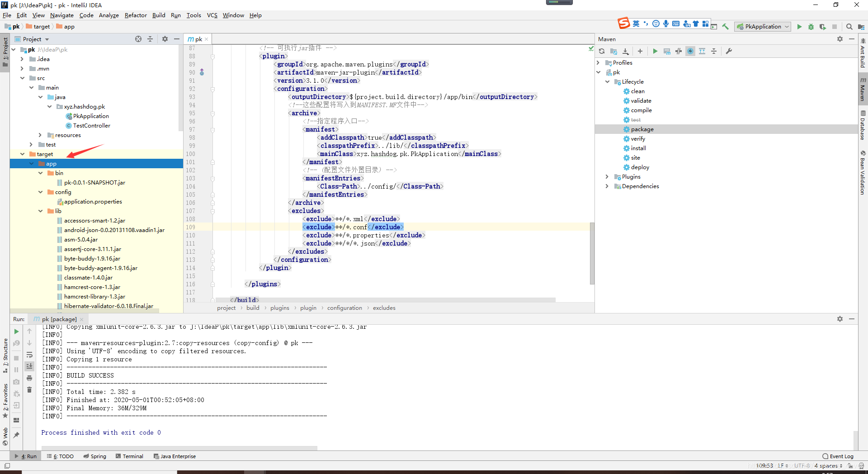Image resolution: width=868 pixels, height=474 pixels.
Task: Select pk-0.0.1-SNAPSHOT.jar in tree
Action: 94,183
